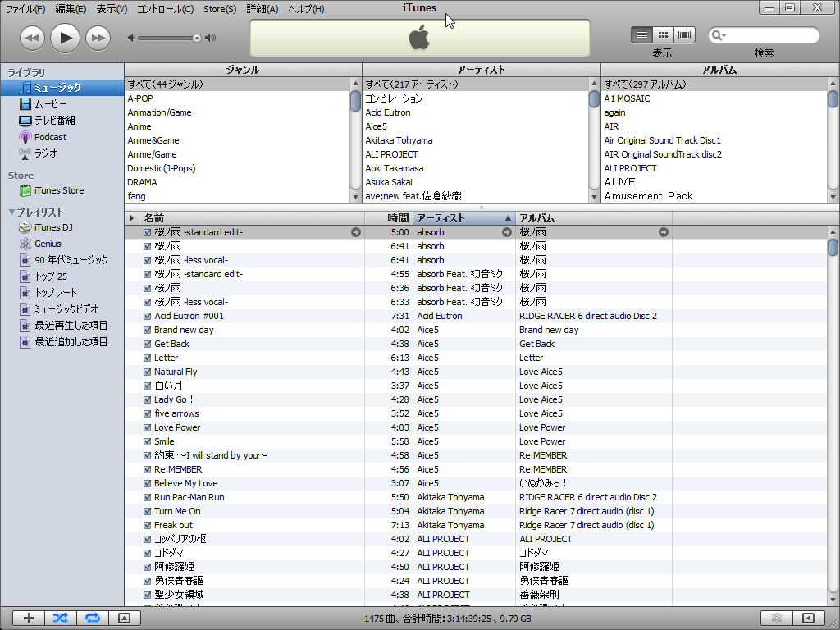The image size is (840, 630).
Task: Skip to previous track button
Action: (x=32, y=39)
